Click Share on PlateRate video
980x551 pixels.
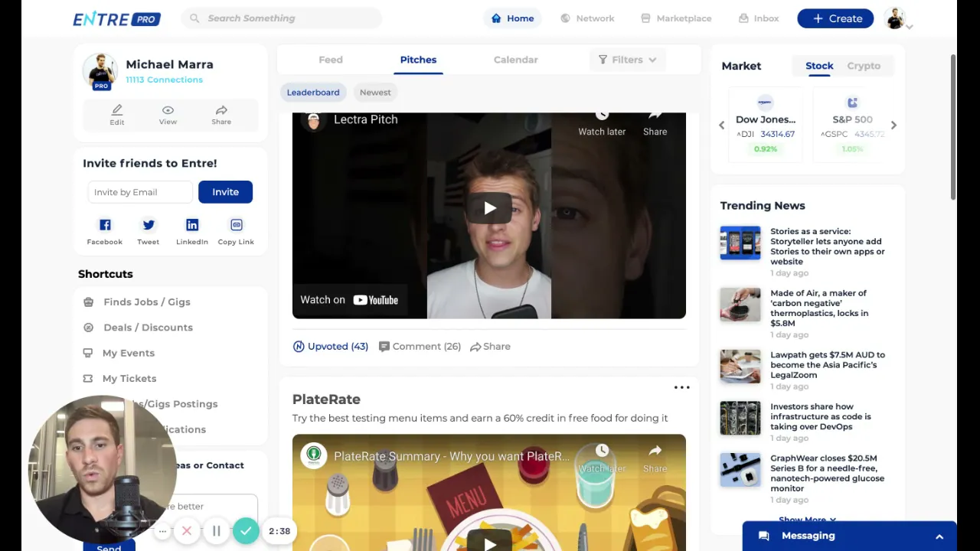point(655,457)
